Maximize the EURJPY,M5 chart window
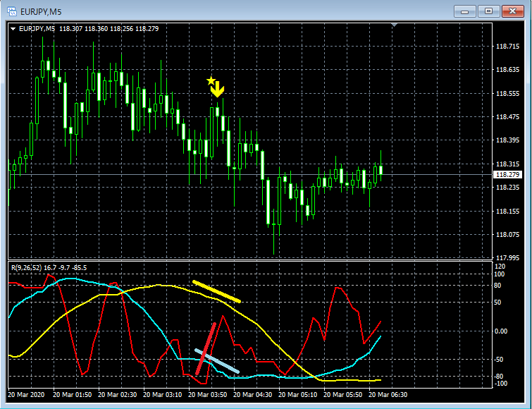Viewport: 532px width, 409px height. (488, 11)
